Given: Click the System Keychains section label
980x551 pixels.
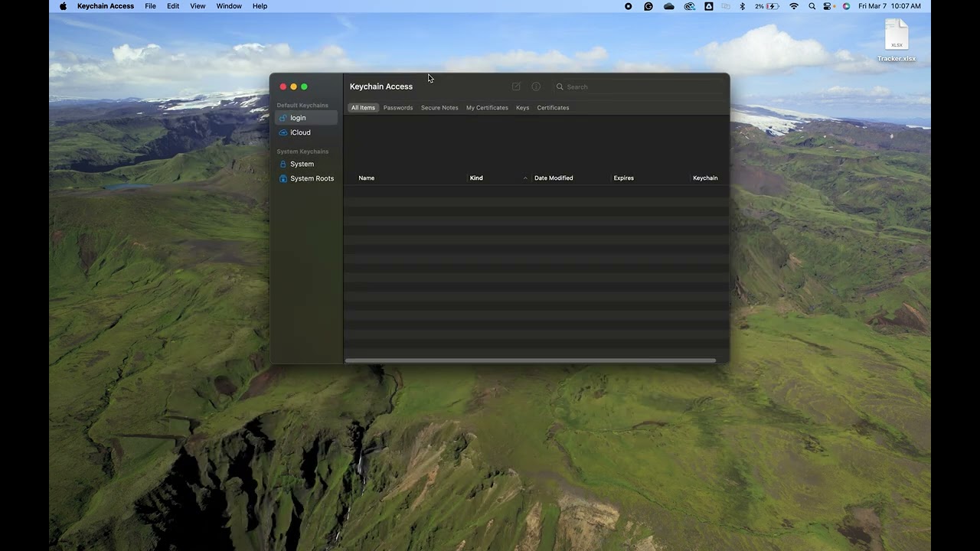Looking at the screenshot, I should click(x=302, y=152).
